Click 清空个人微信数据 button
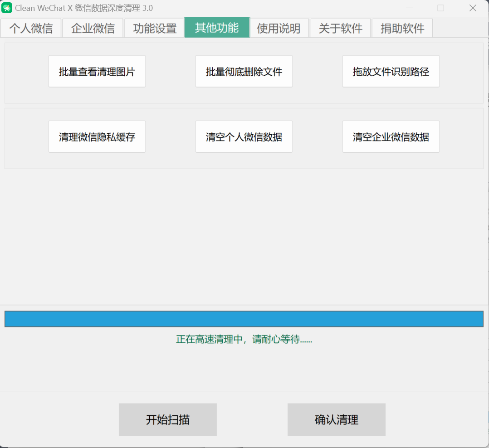This screenshot has height=448, width=489. [244, 136]
